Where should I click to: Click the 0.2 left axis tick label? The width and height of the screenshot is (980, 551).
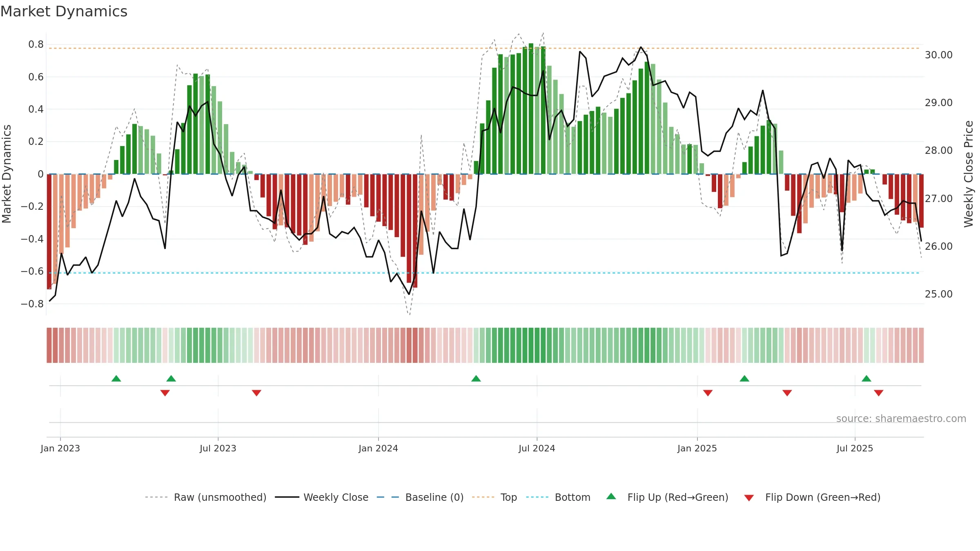coord(36,141)
